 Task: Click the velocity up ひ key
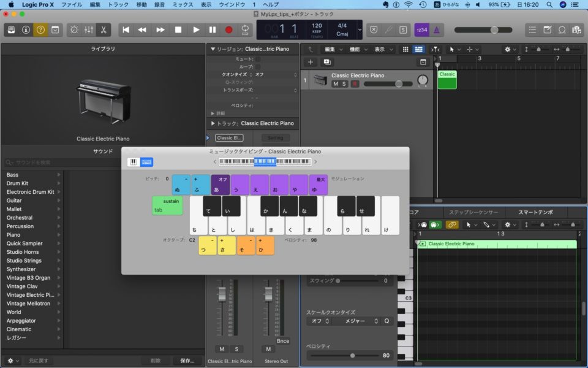click(265, 245)
